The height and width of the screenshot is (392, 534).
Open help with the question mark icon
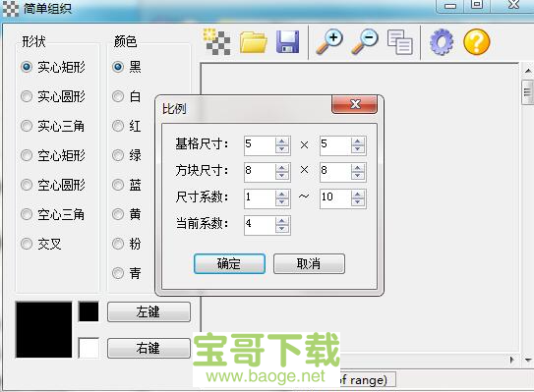[477, 42]
